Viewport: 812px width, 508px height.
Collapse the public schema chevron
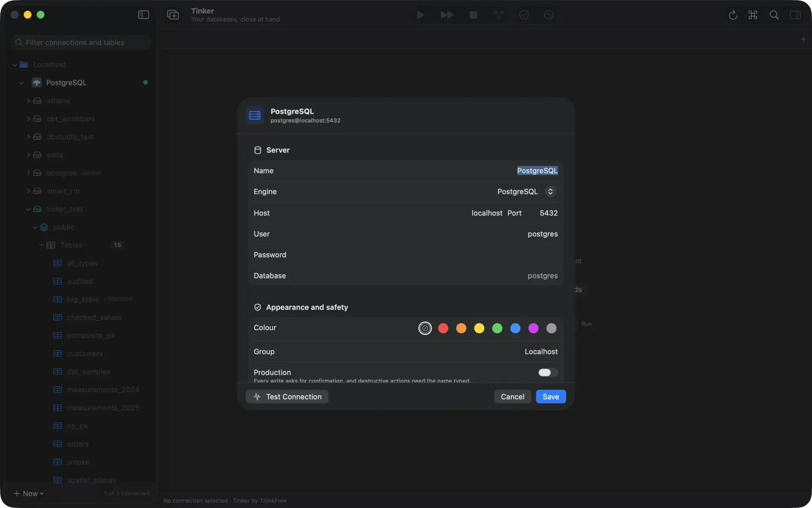[x=35, y=227]
